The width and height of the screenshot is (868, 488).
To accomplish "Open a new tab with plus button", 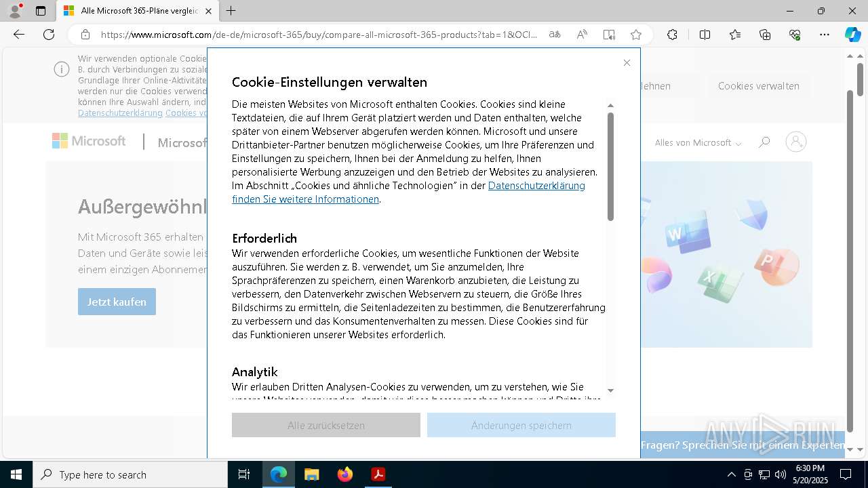I will pos(231,11).
